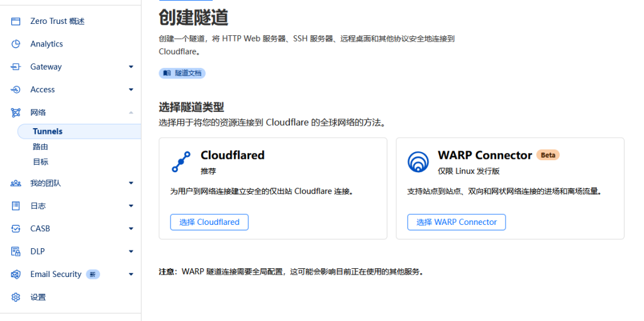The width and height of the screenshot is (644, 321).
Task: Click the Zero Trust 概述 window icon
Action: [x=16, y=21]
